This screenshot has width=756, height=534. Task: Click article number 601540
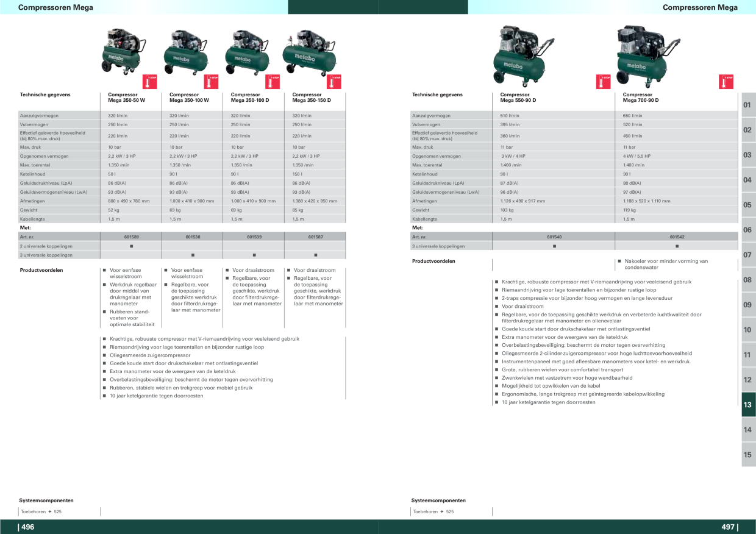coord(554,237)
